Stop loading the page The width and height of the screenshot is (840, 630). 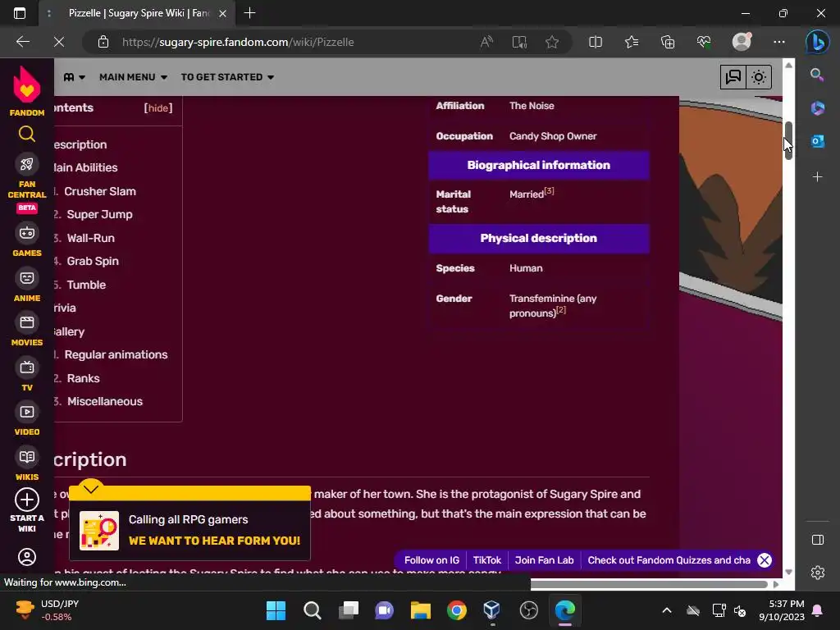pyautogui.click(x=59, y=42)
